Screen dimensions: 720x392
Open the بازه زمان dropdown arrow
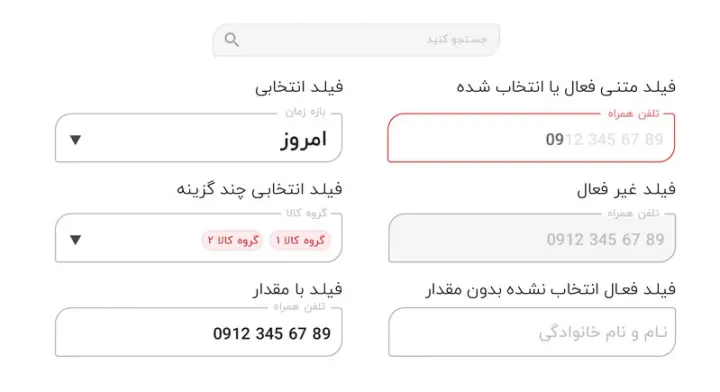(75, 140)
